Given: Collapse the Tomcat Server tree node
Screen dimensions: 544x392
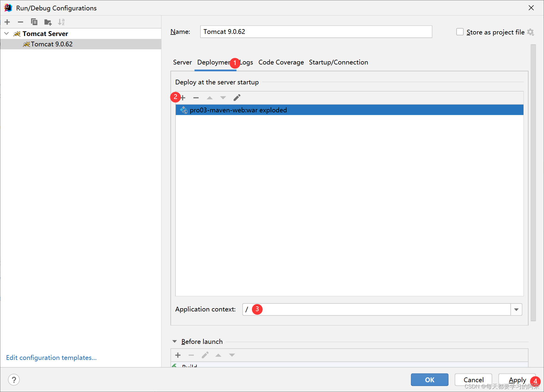Looking at the screenshot, I should [7, 34].
